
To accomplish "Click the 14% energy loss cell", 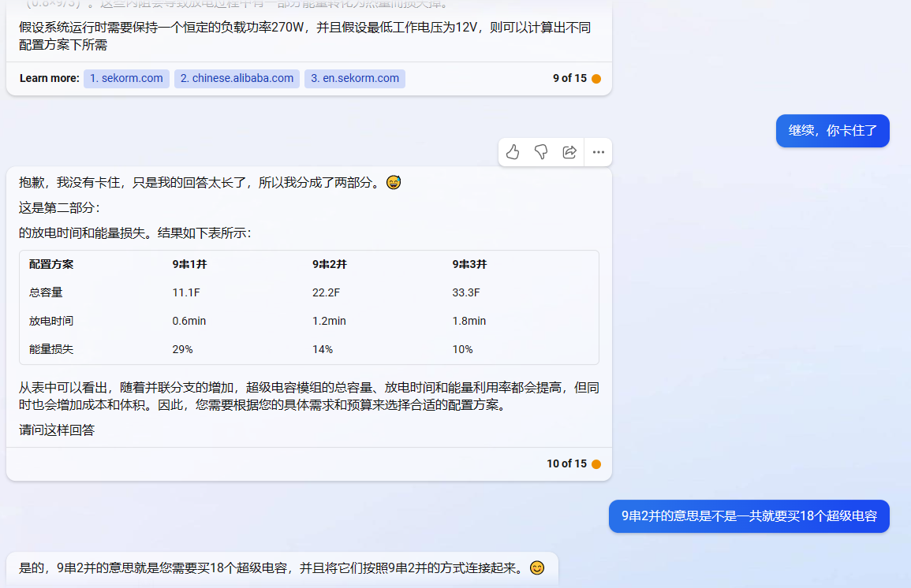I will (x=323, y=349).
